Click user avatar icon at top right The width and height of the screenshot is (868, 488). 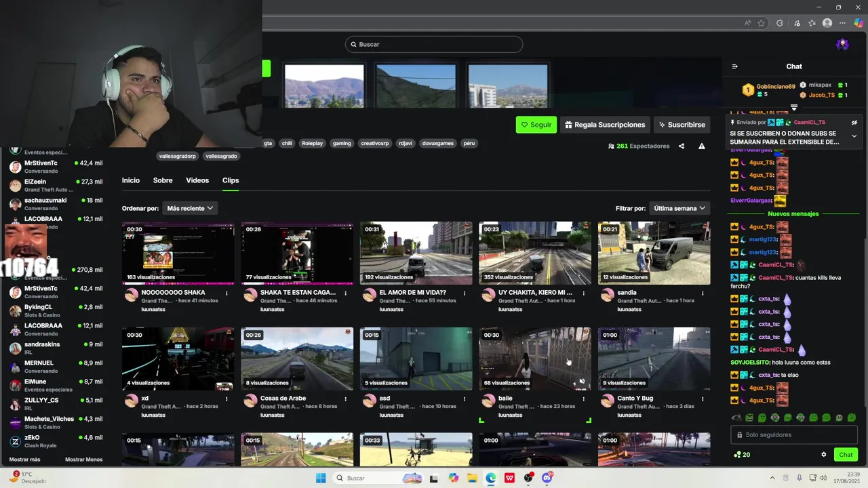click(x=843, y=44)
